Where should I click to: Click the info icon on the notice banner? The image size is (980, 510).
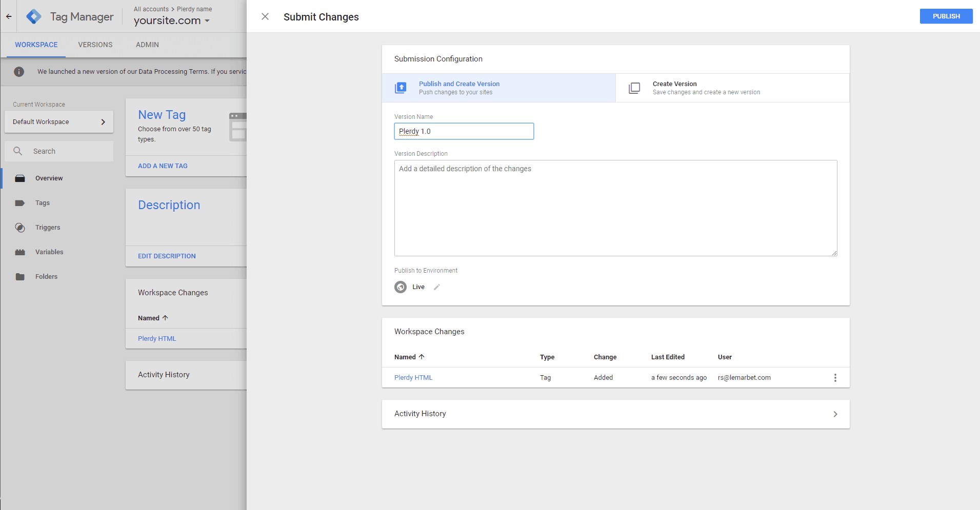coord(19,72)
